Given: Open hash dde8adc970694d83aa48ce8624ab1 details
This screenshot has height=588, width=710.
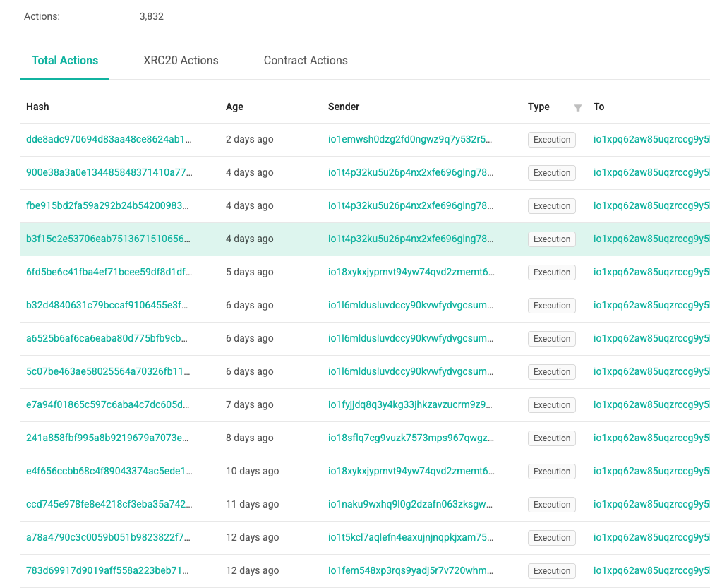Looking at the screenshot, I should point(108,139).
